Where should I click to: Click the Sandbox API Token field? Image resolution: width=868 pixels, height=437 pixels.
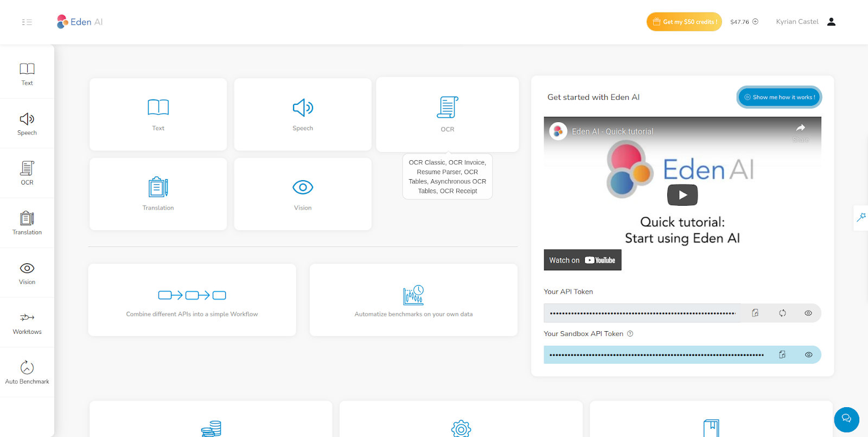657,354
